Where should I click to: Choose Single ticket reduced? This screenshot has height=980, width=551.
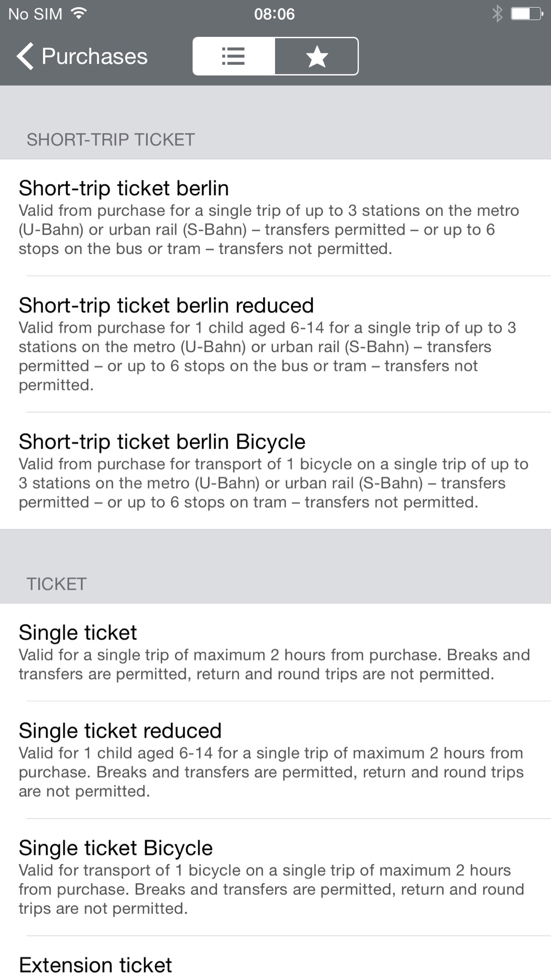275,760
